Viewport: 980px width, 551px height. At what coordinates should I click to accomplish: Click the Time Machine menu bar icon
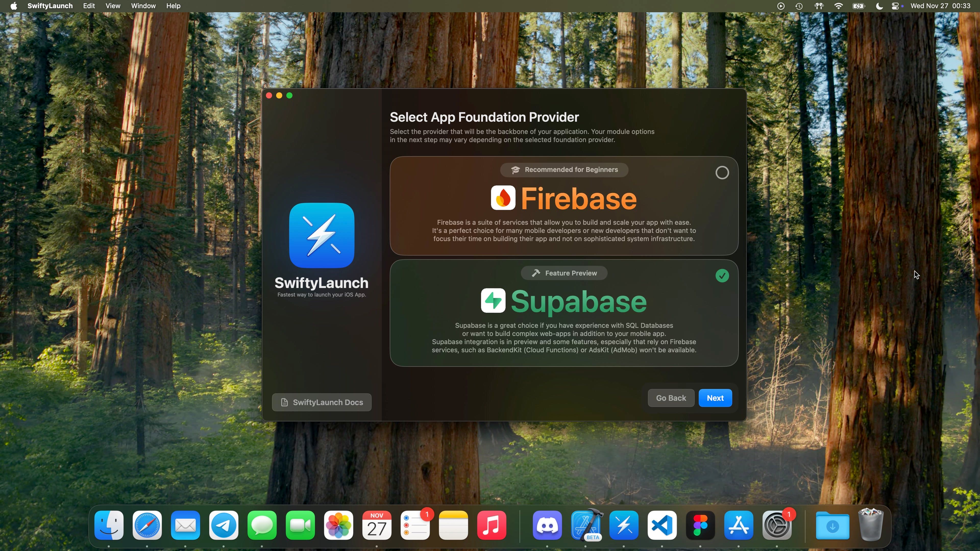tap(799, 6)
